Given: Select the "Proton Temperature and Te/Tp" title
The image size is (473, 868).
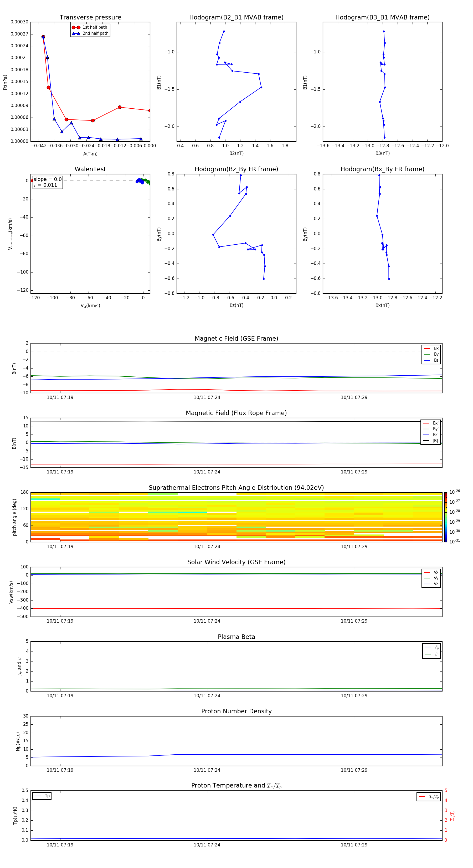Looking at the screenshot, I should tap(236, 786).
